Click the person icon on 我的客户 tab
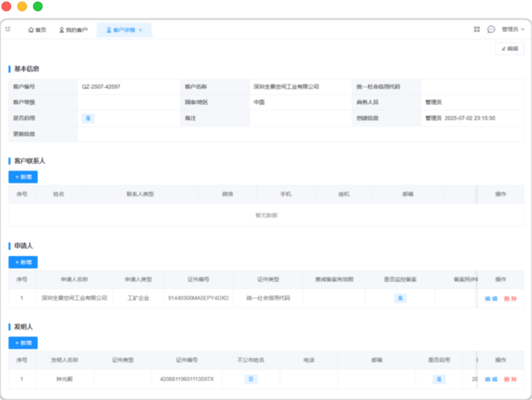This screenshot has width=532, height=400. (x=61, y=29)
